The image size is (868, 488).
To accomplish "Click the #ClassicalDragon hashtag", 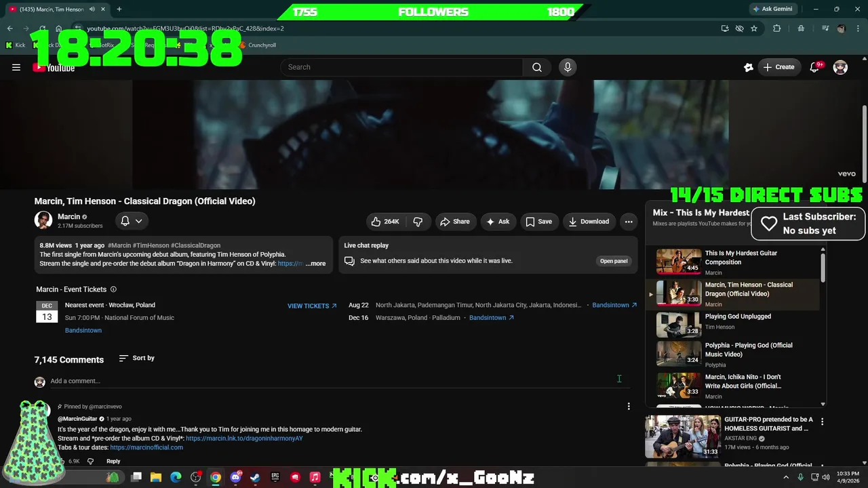I will pos(195,245).
